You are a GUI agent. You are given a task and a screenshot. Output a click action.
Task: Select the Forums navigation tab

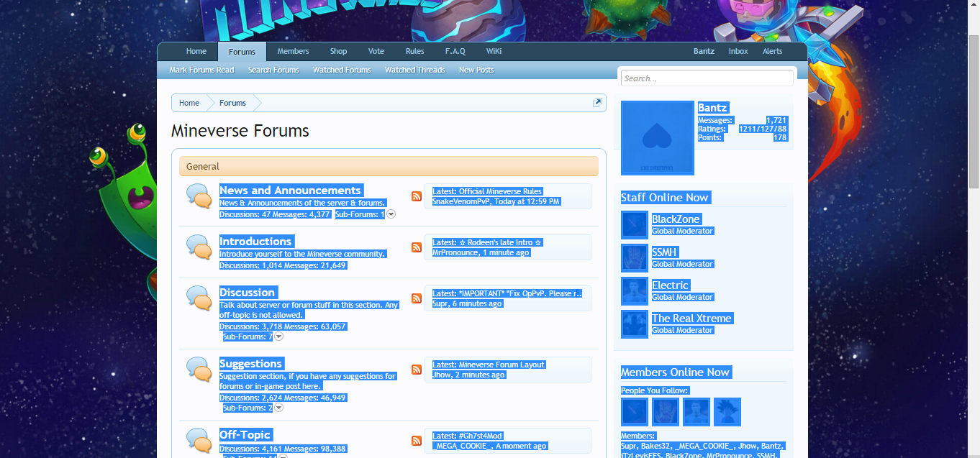[242, 52]
